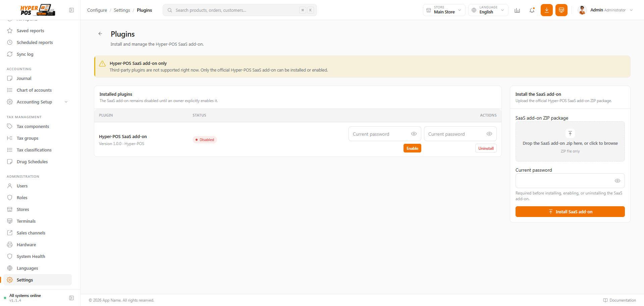
Task: Open Scheduled reports in sidebar
Action: point(38,43)
